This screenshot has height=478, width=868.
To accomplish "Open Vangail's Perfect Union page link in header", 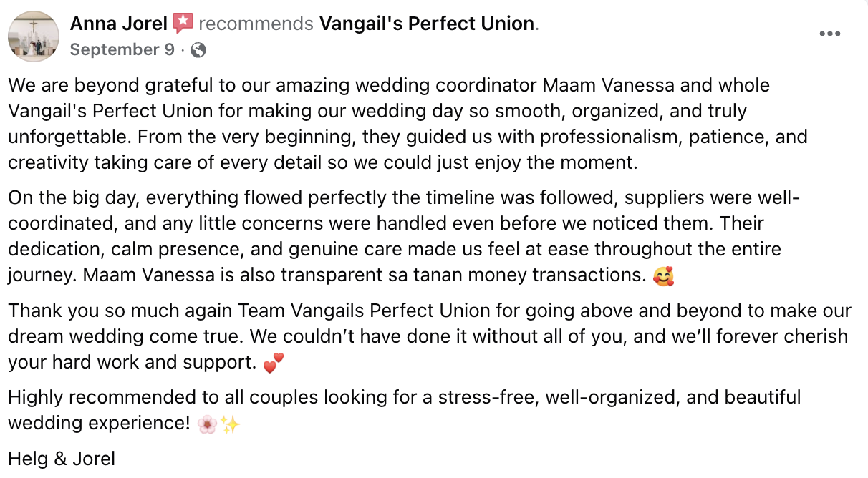I will 427,24.
